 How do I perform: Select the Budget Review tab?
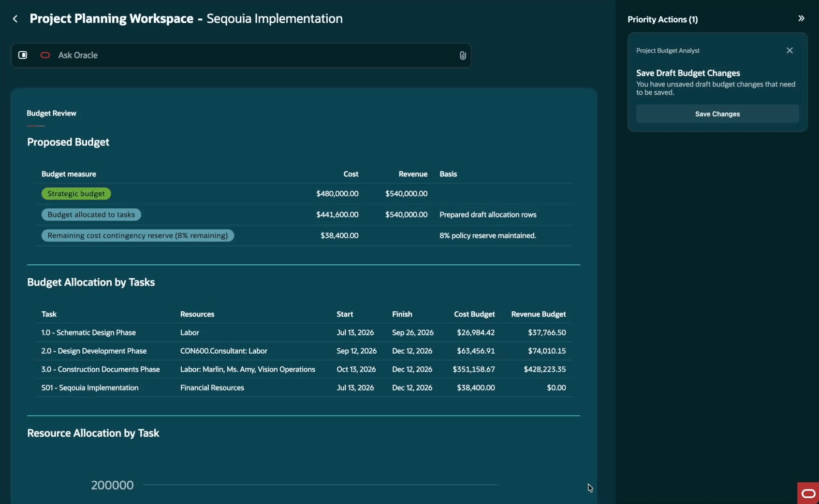[x=51, y=113]
